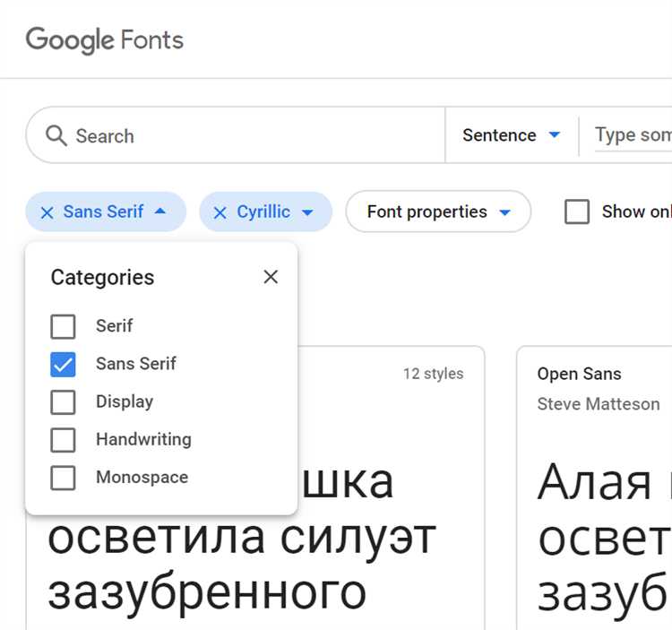
Task: Tick the Handwriting category checkbox
Action: (63, 440)
